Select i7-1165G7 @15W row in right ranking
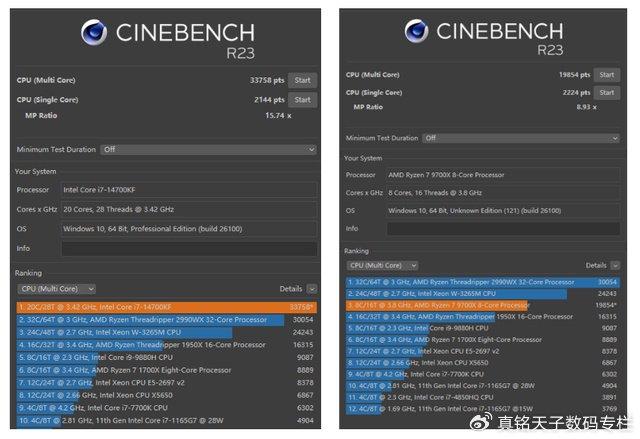Image resolution: width=640 pixels, height=439 pixels. point(483,409)
